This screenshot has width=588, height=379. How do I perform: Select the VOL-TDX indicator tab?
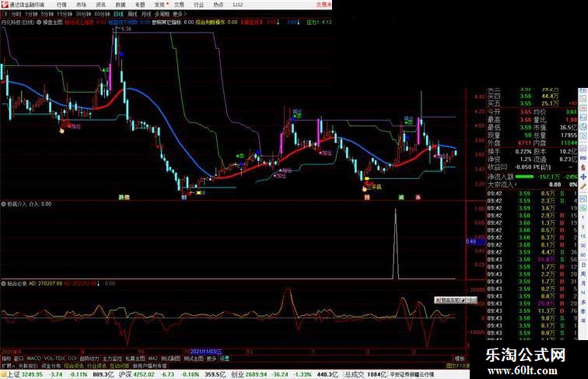[x=54, y=358]
